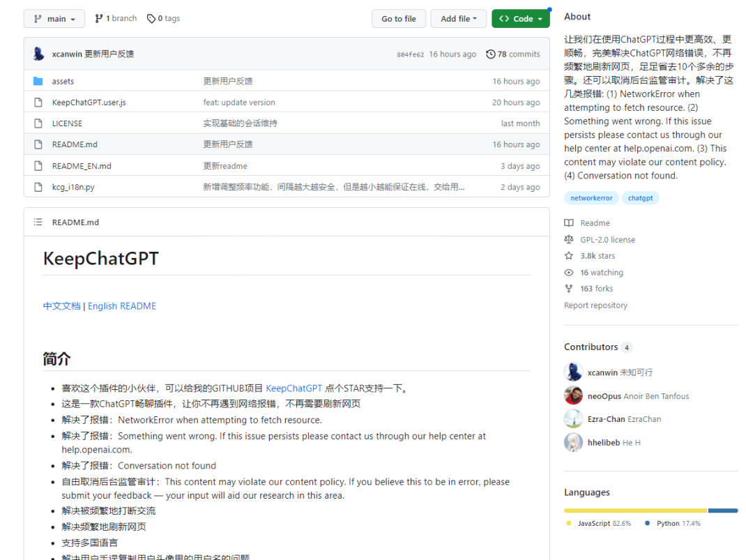View the 3.8k stars list

[x=597, y=255]
